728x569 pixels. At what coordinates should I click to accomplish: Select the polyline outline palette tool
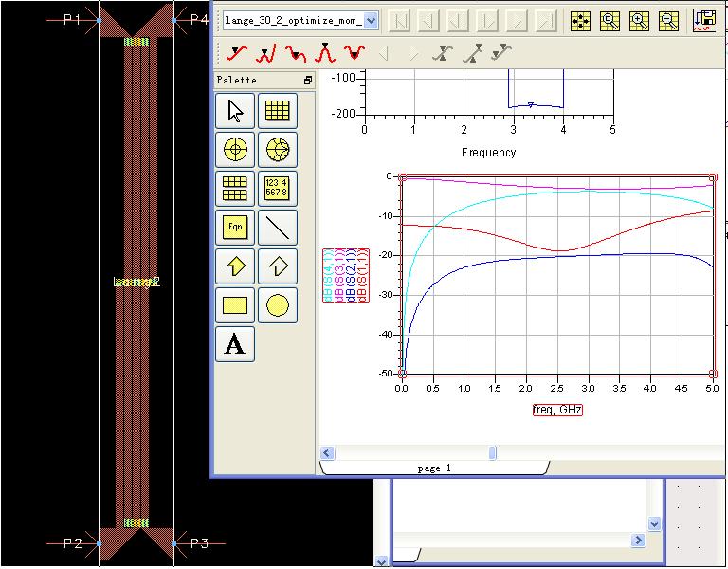point(278,266)
